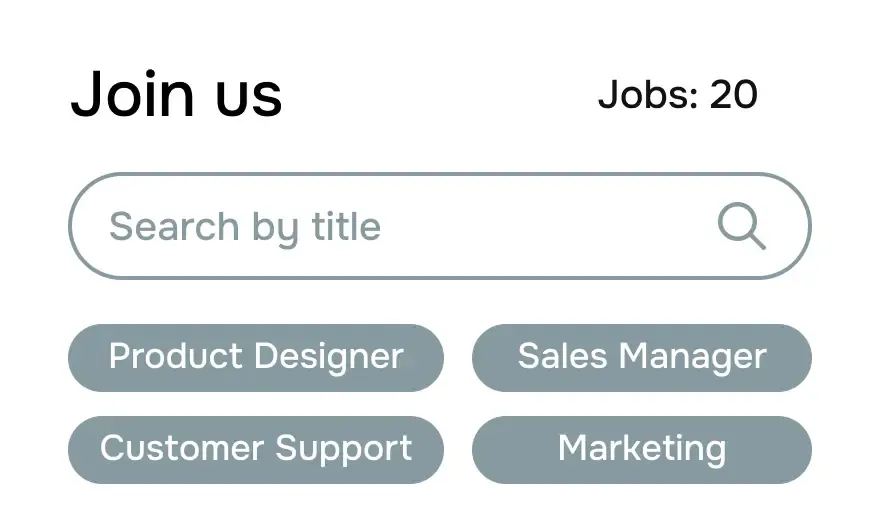
Task: Toggle the Marketing filter pill
Action: (641, 449)
